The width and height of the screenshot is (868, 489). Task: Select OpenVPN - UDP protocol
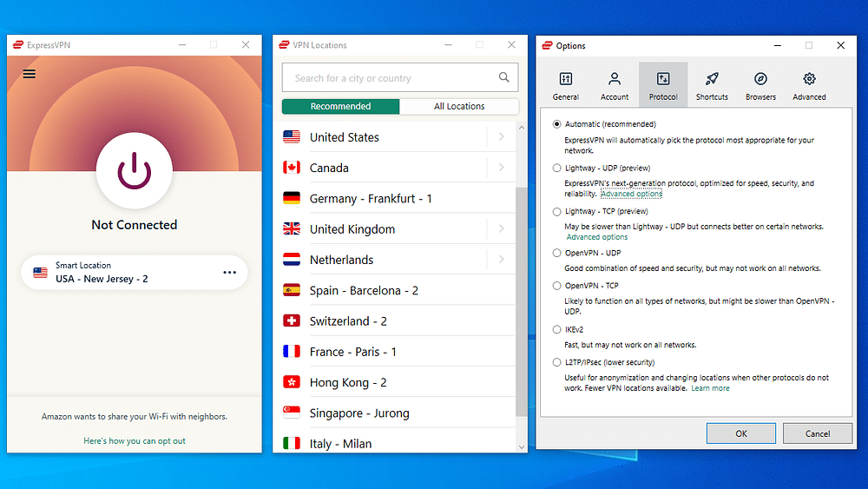click(x=556, y=253)
